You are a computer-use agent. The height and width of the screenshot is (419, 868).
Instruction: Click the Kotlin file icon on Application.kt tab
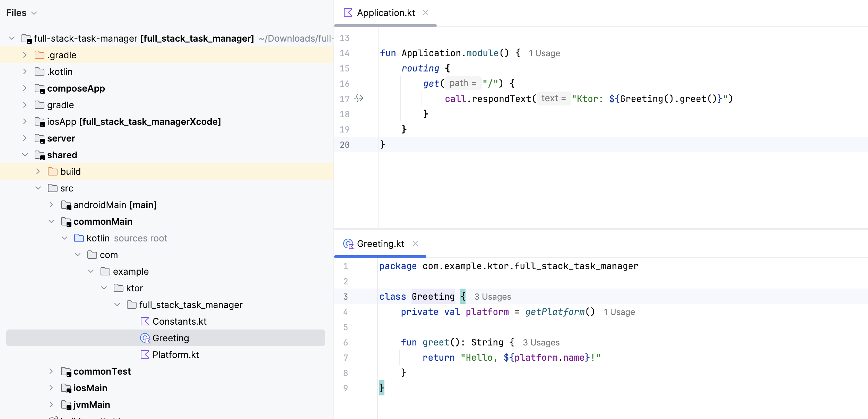tap(348, 12)
